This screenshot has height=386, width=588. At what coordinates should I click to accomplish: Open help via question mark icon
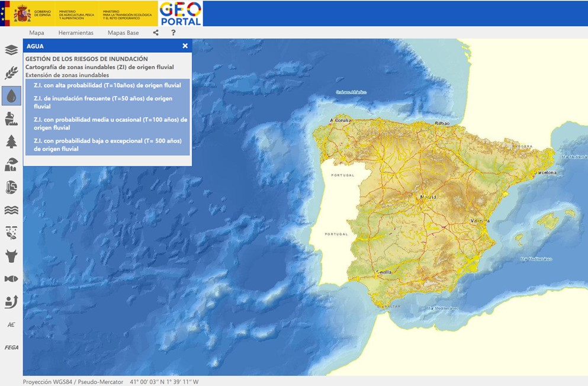(173, 33)
